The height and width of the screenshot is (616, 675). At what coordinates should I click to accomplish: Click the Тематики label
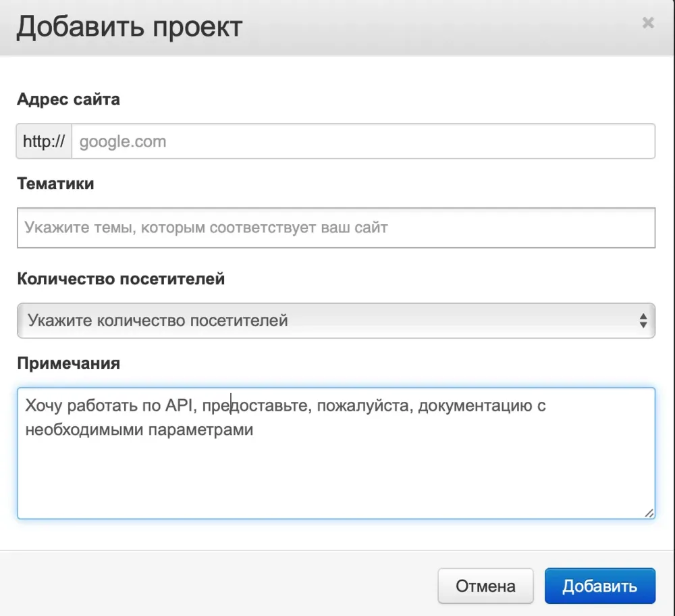pos(55,184)
